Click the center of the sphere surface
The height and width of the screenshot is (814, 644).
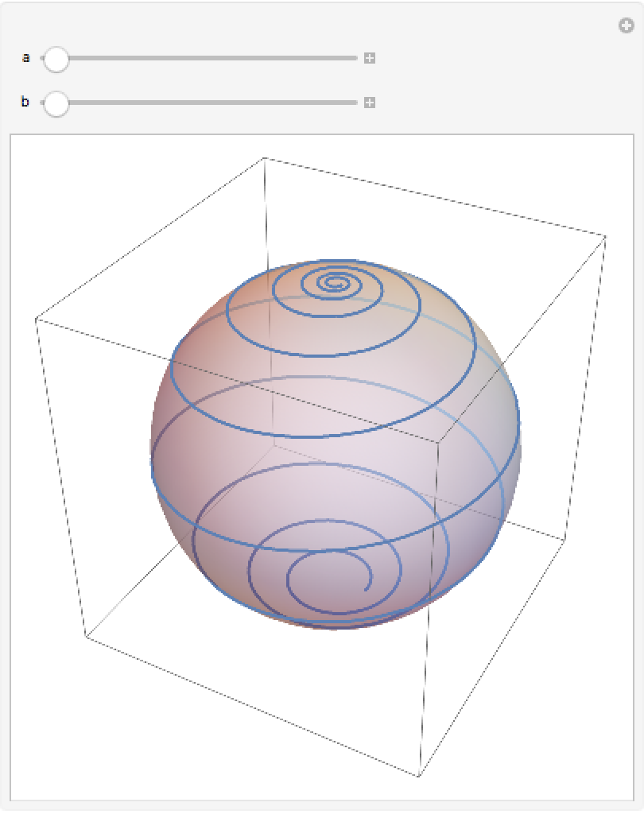(336, 445)
